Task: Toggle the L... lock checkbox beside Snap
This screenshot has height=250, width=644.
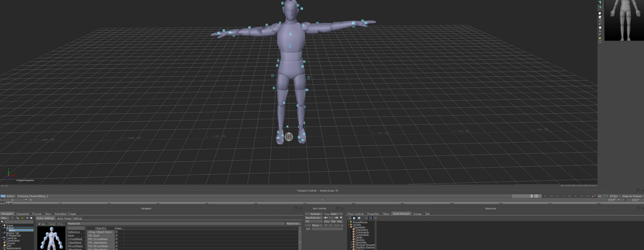Action: (58, 224)
